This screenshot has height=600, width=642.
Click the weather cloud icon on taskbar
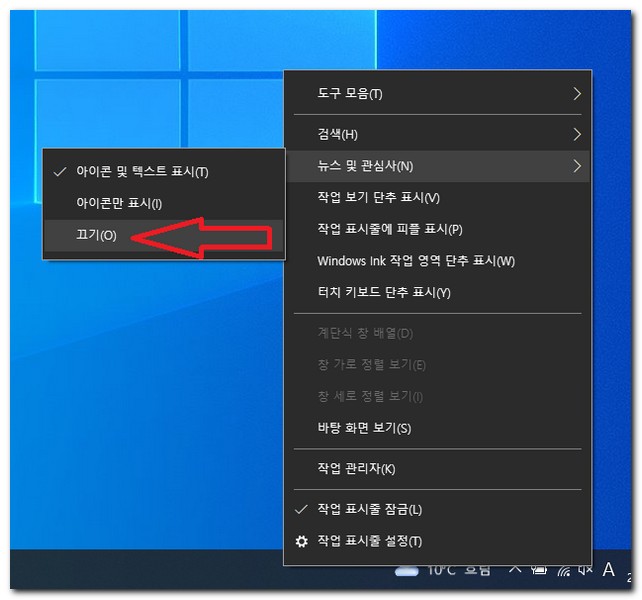coord(407,571)
